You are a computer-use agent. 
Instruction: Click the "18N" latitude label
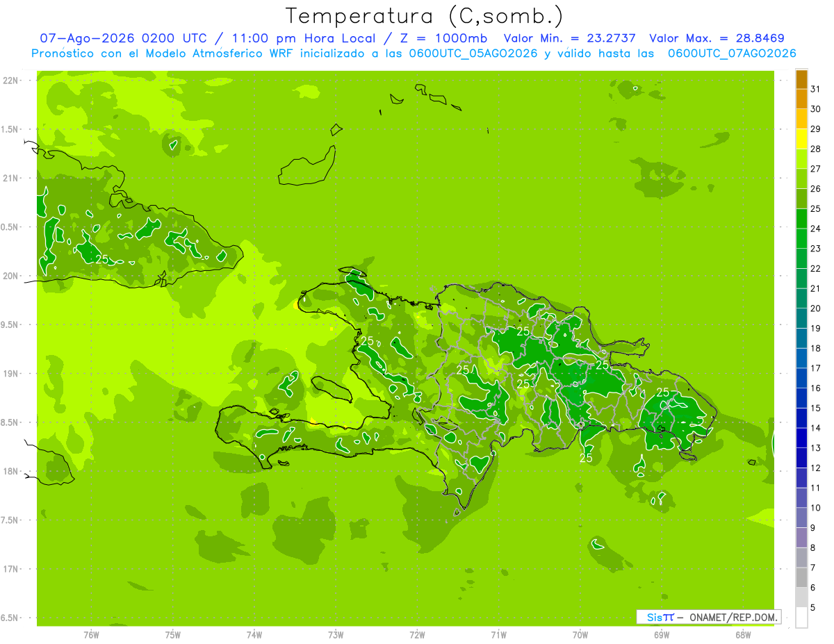tap(10, 471)
